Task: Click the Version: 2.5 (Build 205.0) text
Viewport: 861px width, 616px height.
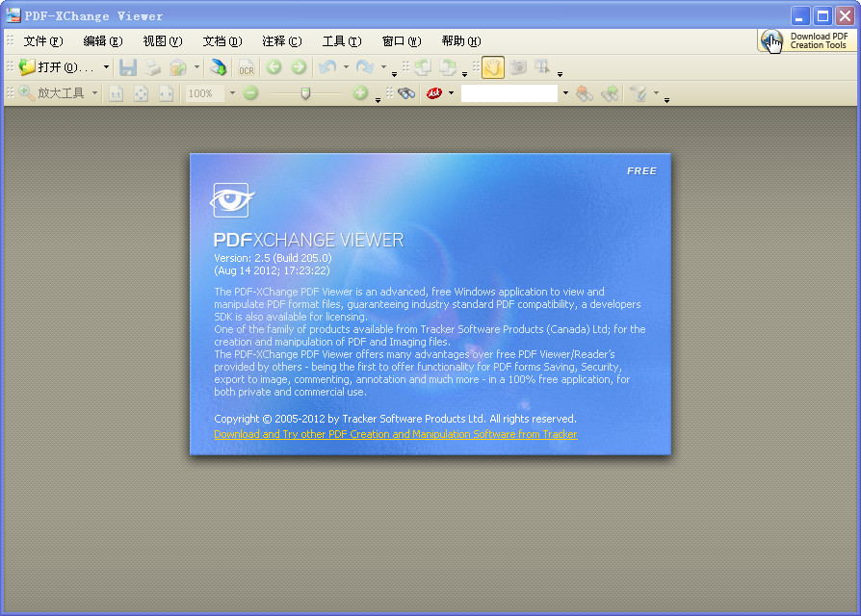Action: click(273, 258)
